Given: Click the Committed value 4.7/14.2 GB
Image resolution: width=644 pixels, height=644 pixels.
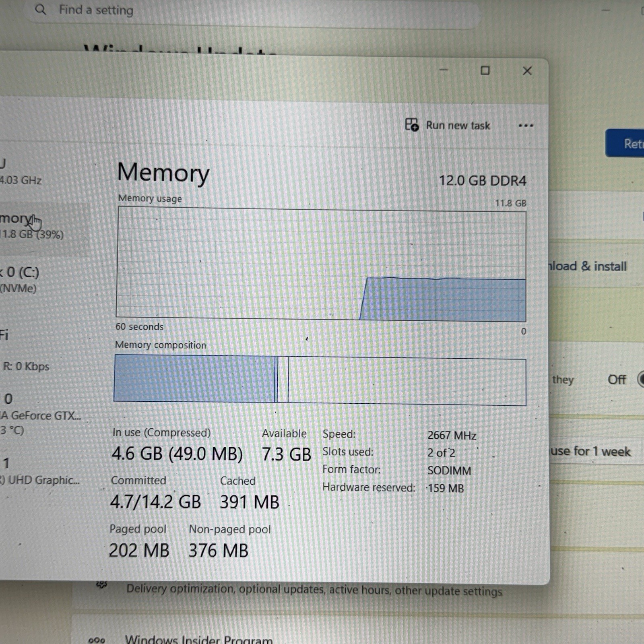Looking at the screenshot, I should point(155,502).
